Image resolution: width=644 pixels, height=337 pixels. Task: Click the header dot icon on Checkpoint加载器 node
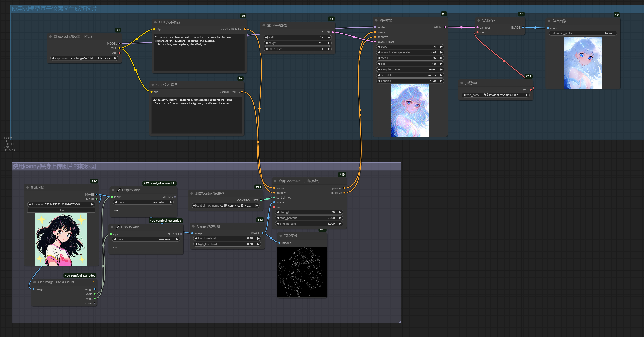pyautogui.click(x=50, y=37)
